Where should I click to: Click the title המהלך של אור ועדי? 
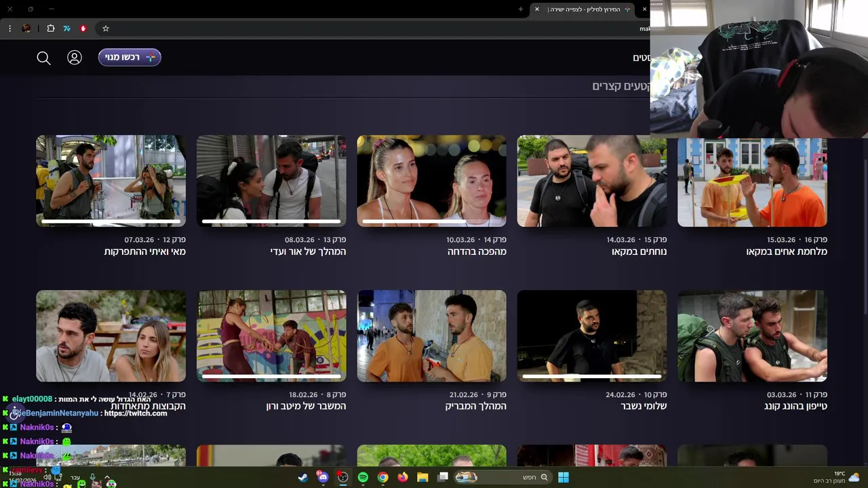point(308,251)
